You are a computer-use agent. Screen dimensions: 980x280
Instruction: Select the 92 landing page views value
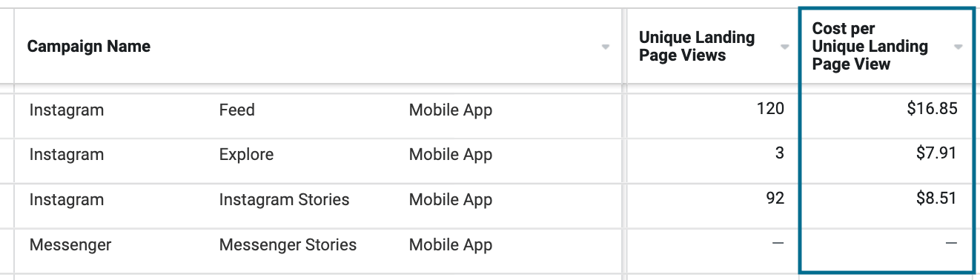pyautogui.click(x=775, y=199)
